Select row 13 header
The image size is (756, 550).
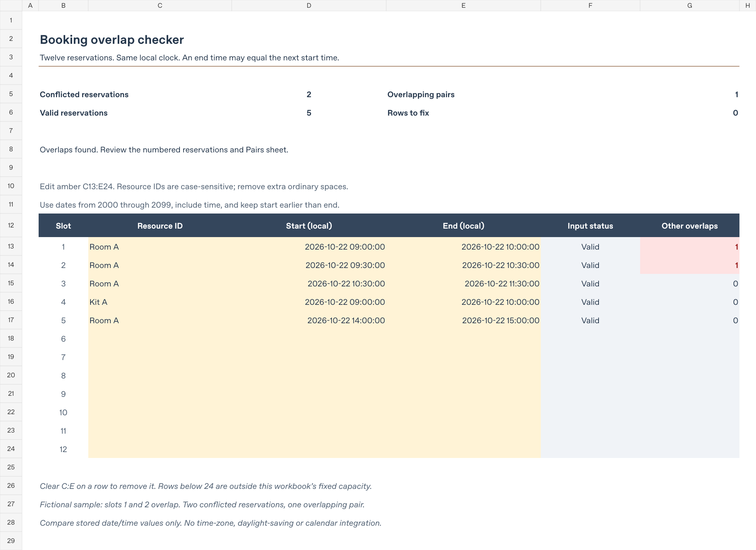pyautogui.click(x=11, y=246)
